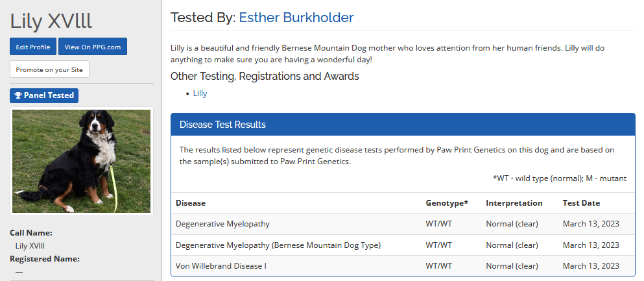Select the Degenerative Myelopathy (Bernese Mountain Dog Type) entry

278,245
